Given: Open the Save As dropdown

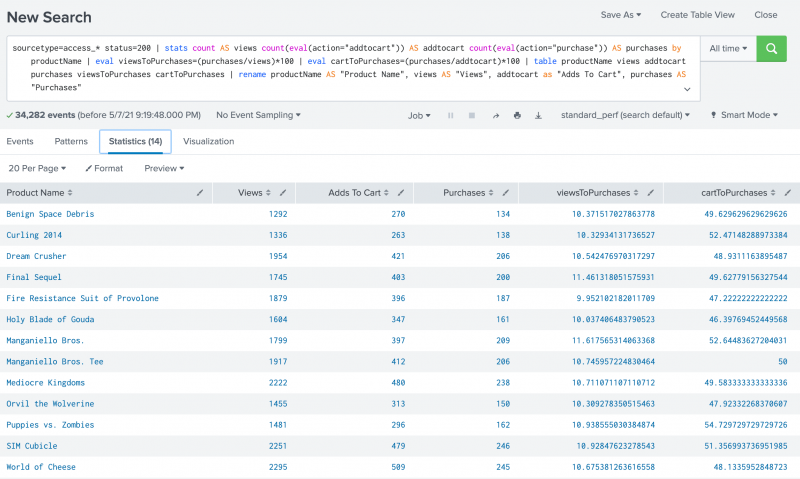Looking at the screenshot, I should [620, 15].
